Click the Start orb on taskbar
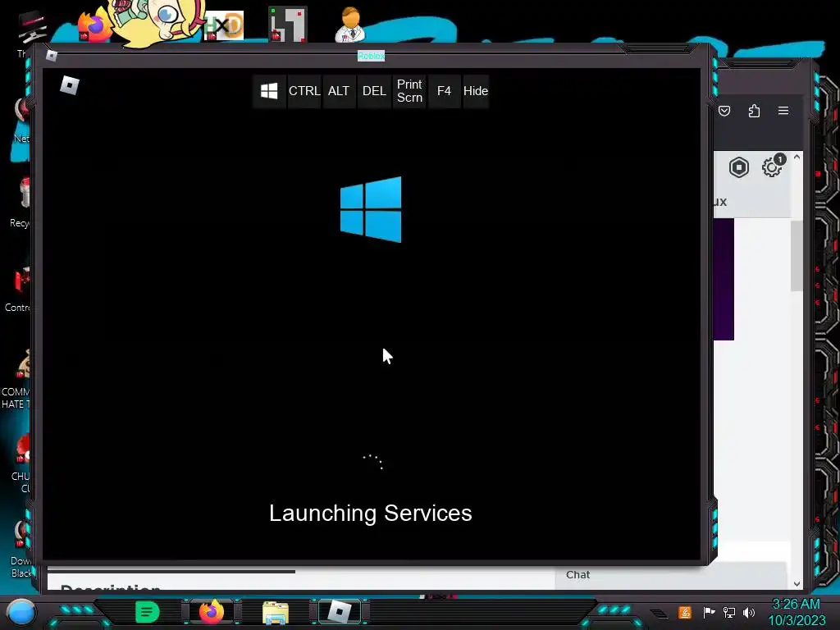 (x=21, y=612)
